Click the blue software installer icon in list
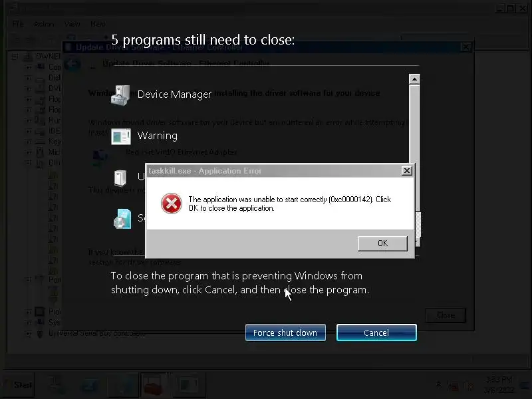This screenshot has width=532, height=399. coord(122,219)
